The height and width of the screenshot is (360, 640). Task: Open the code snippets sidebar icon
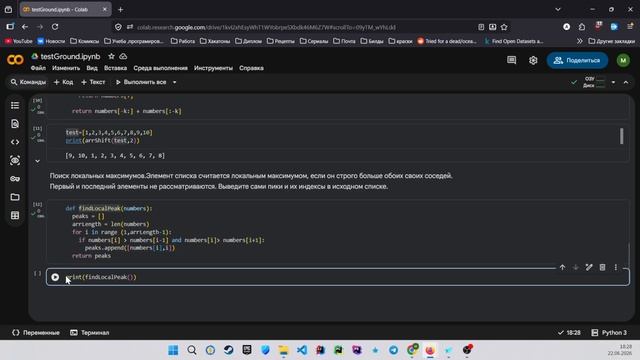(x=15, y=142)
